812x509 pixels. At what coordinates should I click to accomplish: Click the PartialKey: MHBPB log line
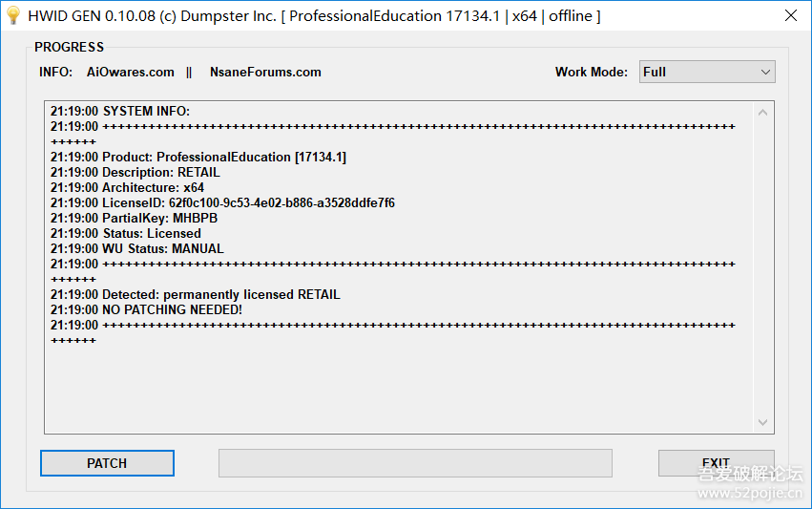pyautogui.click(x=134, y=218)
